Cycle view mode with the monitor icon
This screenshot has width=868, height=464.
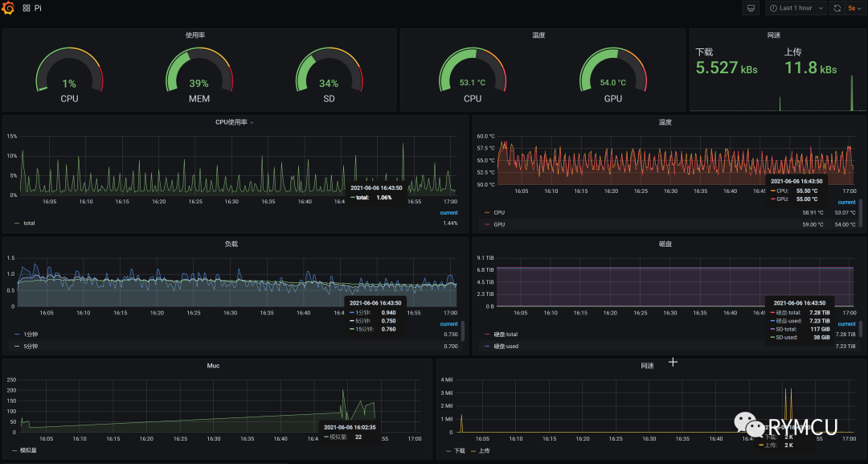tap(751, 8)
